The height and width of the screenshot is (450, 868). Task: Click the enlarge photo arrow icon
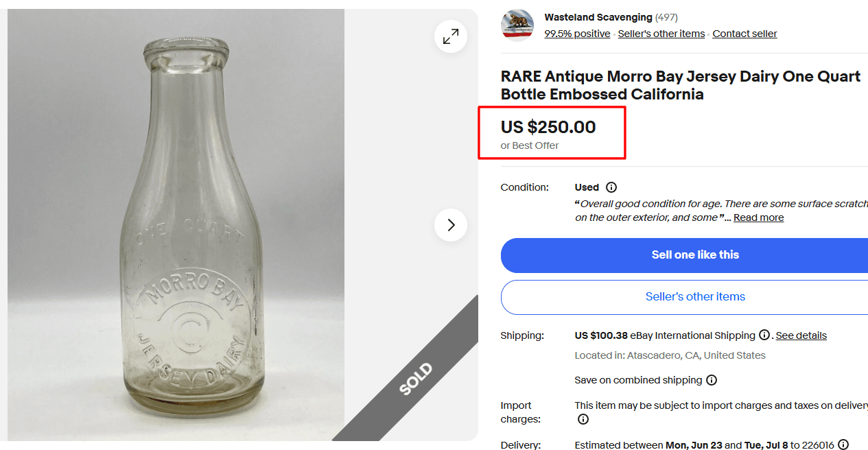[451, 36]
